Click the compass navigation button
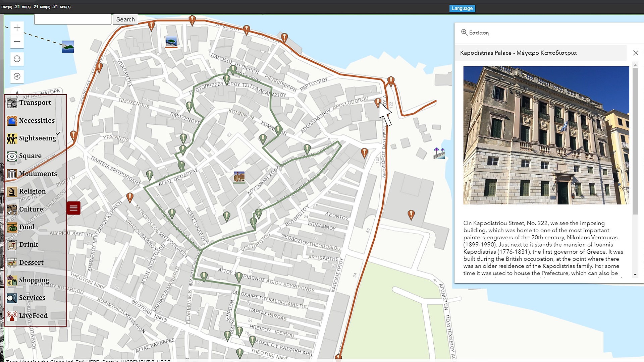Viewport: 644px width, 362px height. 17,76
